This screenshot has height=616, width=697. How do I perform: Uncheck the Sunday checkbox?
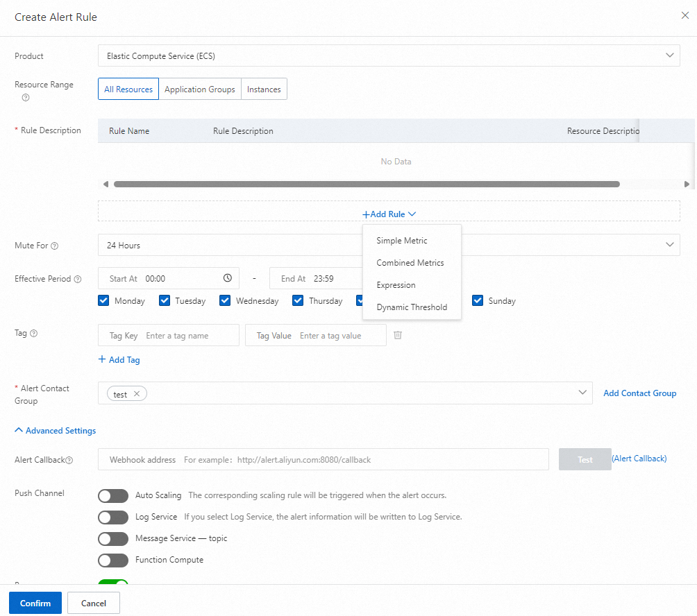(x=478, y=300)
